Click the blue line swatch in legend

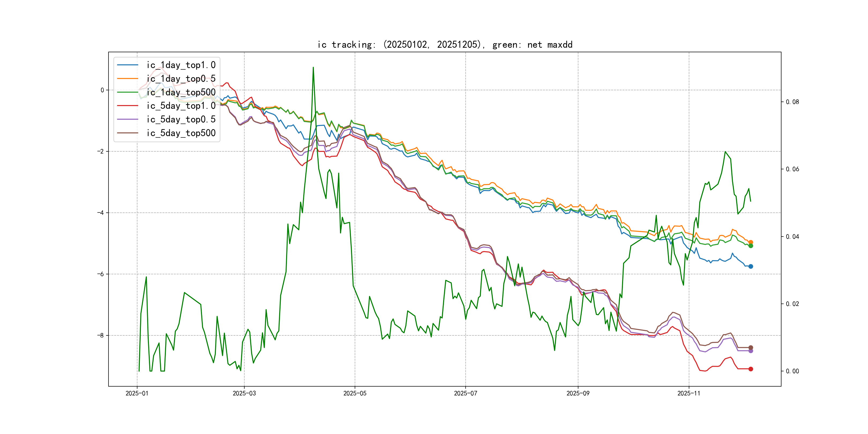pyautogui.click(x=127, y=65)
